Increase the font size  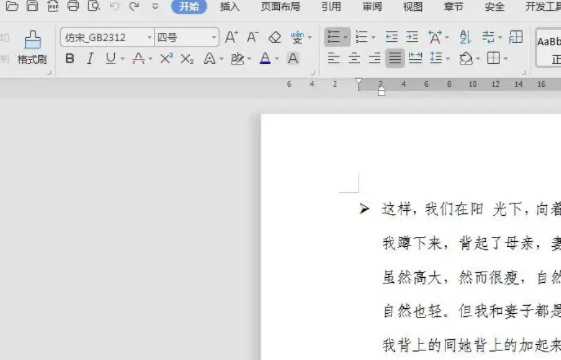[x=231, y=37]
